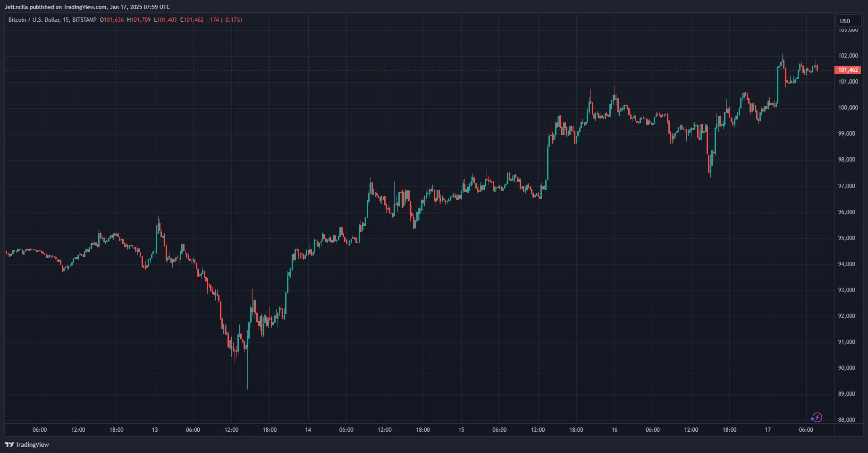Click the 102,000 price axis label
This screenshot has width=868, height=453.
pos(848,56)
